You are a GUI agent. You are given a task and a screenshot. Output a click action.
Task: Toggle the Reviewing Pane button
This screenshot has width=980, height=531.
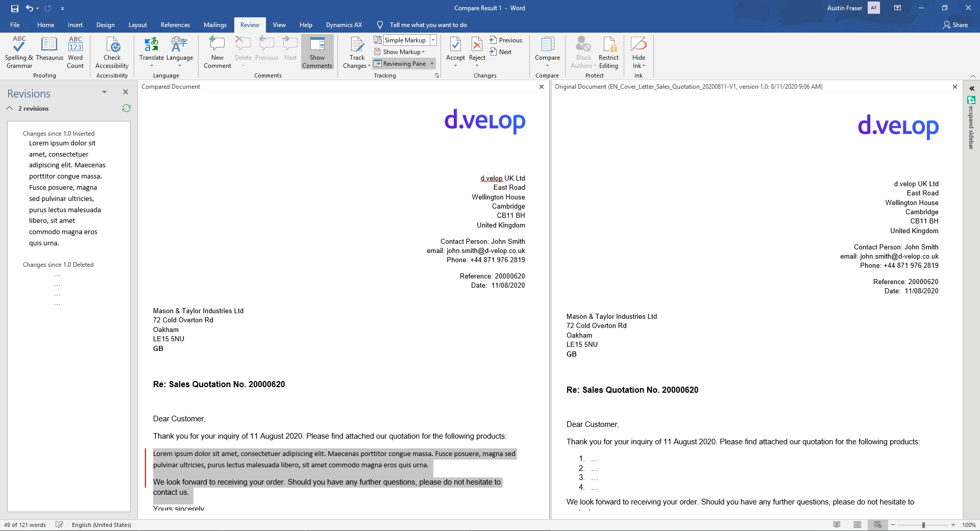pos(400,64)
